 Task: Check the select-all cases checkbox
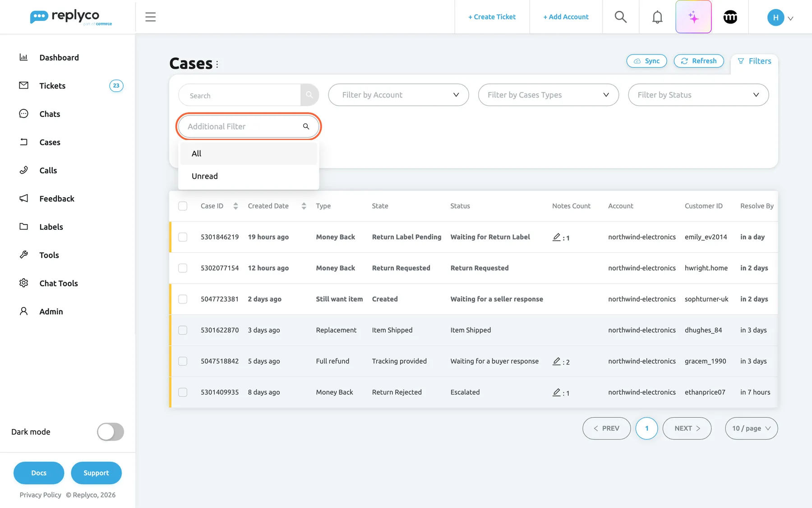coord(183,206)
